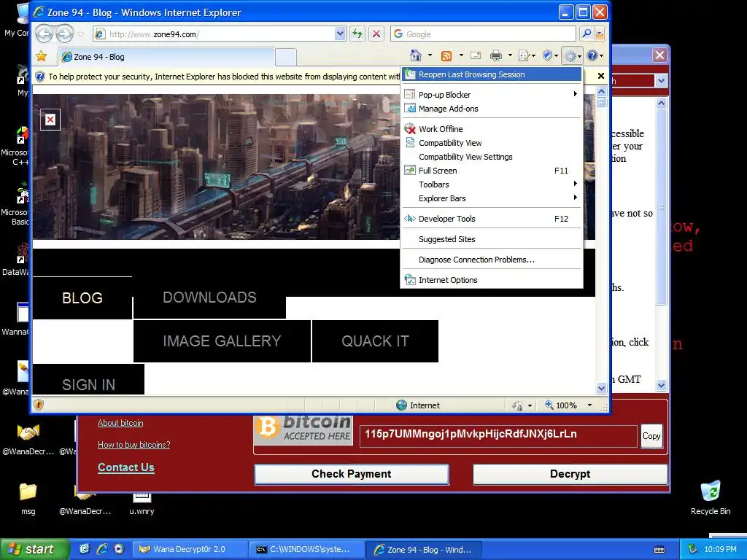Click the status bar security shield icon
747x560 pixels.
pyautogui.click(x=39, y=405)
